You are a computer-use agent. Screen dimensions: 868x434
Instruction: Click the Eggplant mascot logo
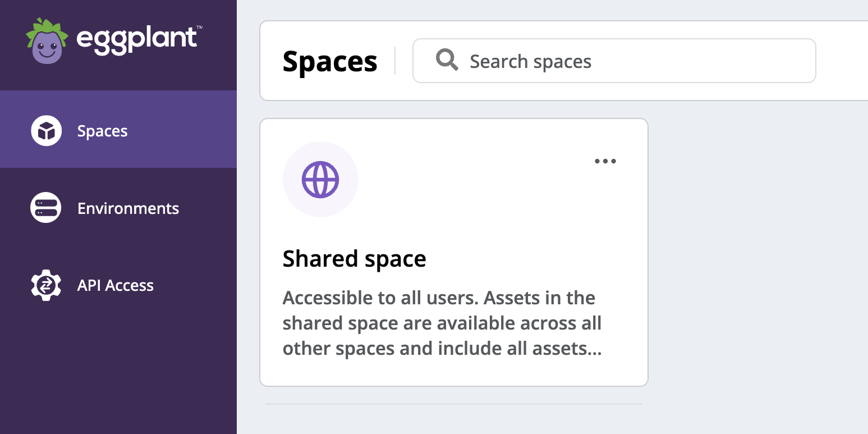47,40
